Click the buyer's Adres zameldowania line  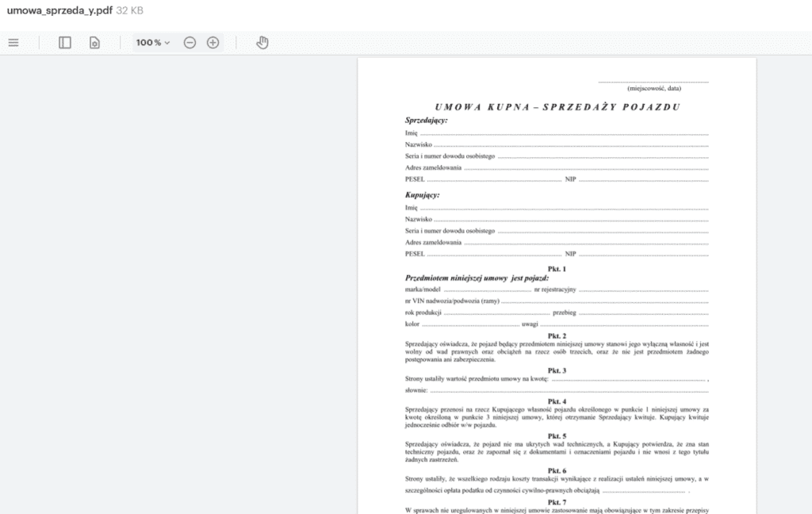click(587, 242)
